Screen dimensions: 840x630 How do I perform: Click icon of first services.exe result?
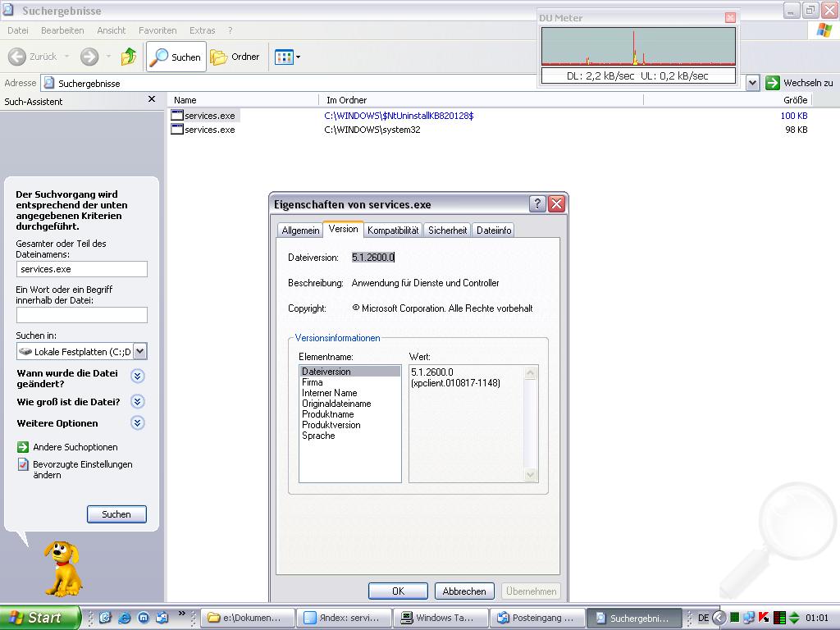(x=177, y=115)
